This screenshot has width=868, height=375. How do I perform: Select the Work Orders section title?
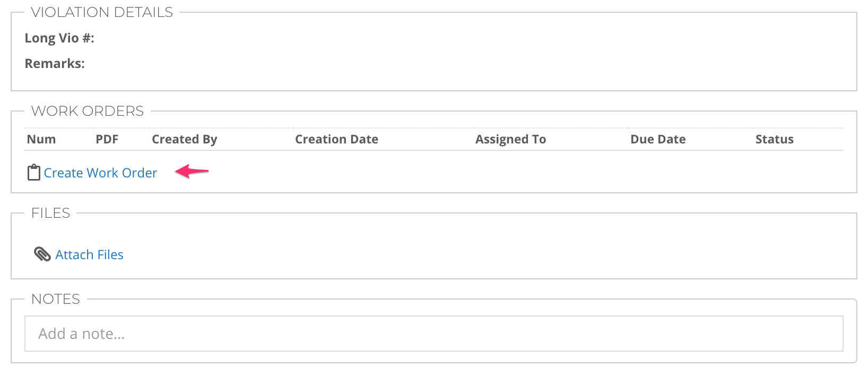coord(88,111)
